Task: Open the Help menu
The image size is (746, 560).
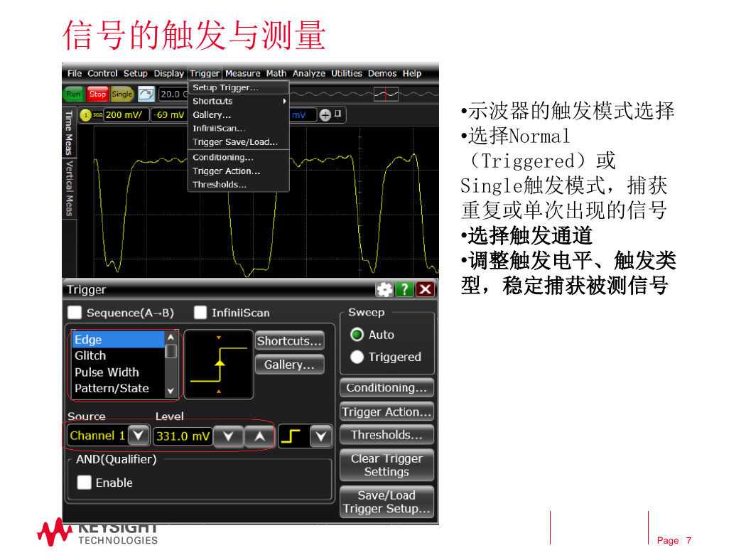Action: 412,73
